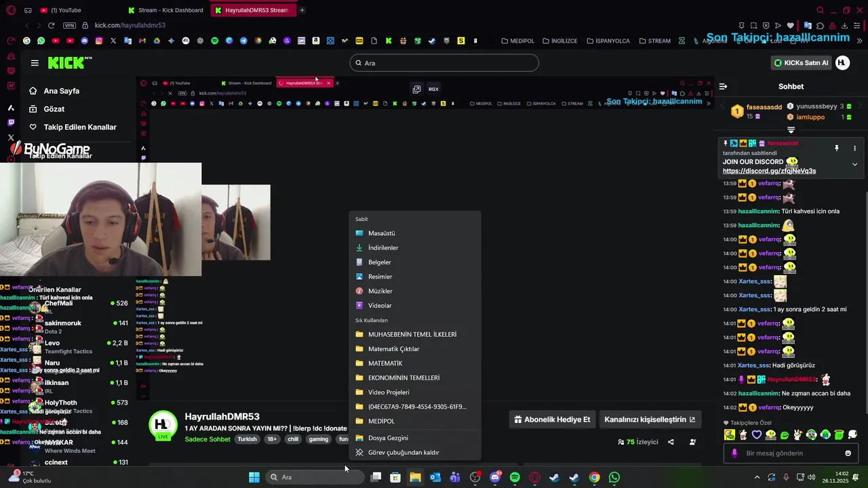868x488 pixels.
Task: Click the gaming stream tag
Action: [319, 439]
